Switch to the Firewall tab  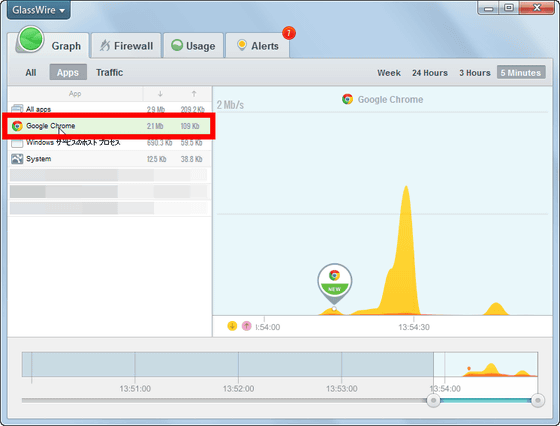click(x=126, y=46)
